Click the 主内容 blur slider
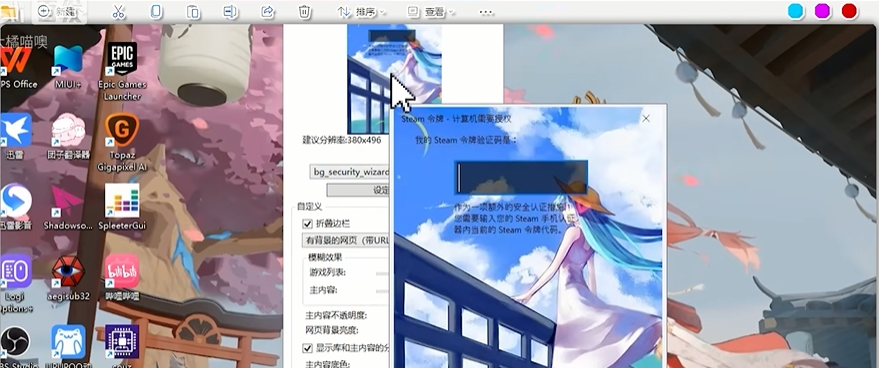 (383, 291)
